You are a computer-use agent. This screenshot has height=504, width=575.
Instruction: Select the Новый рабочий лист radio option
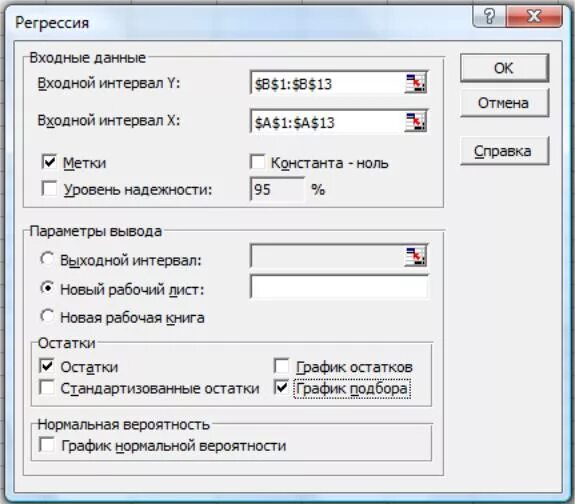pos(47,288)
